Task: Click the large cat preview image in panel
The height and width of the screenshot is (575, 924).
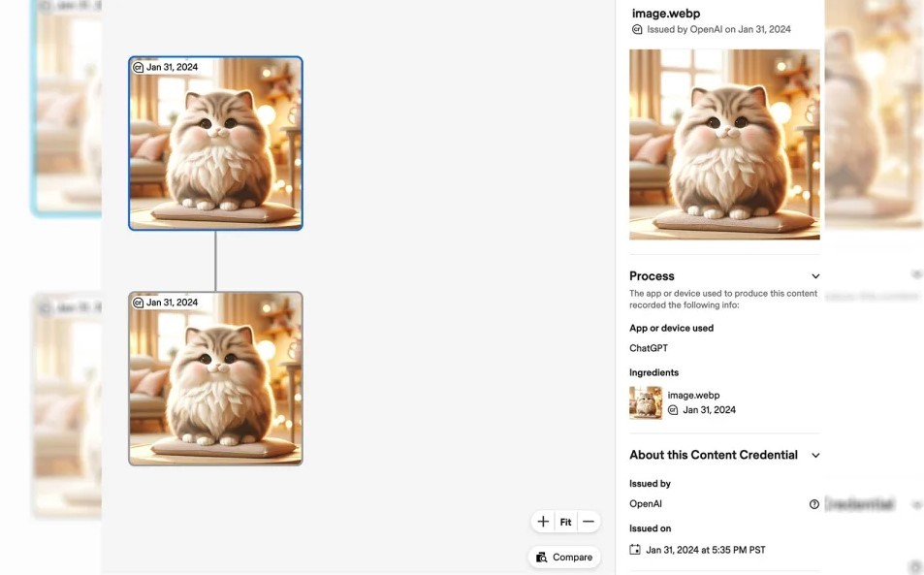Action: coord(724,144)
